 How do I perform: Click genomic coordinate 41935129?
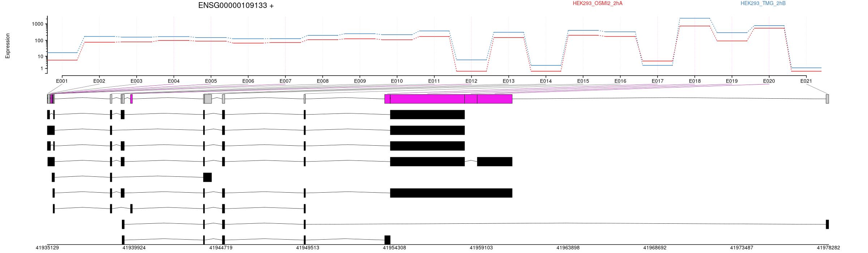(x=47, y=248)
